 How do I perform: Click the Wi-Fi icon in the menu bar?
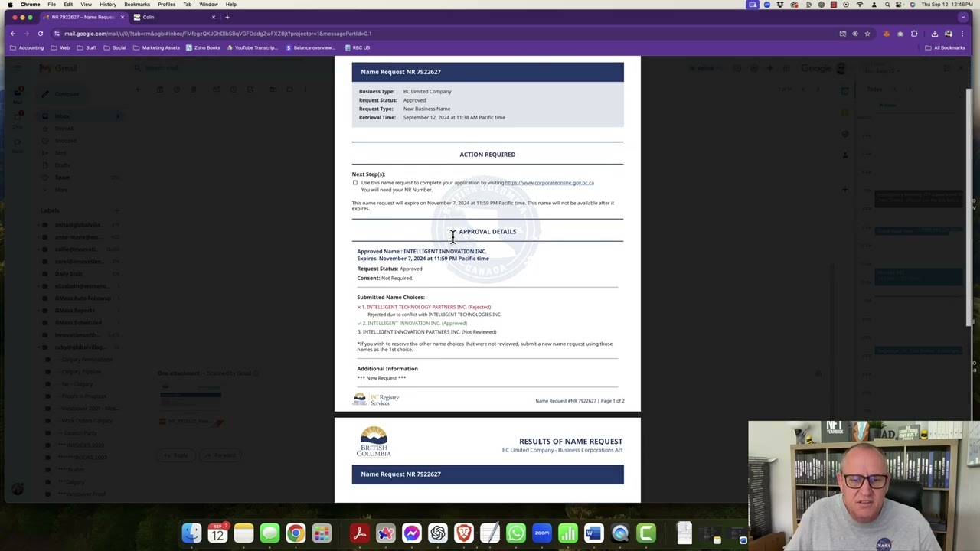click(x=860, y=5)
